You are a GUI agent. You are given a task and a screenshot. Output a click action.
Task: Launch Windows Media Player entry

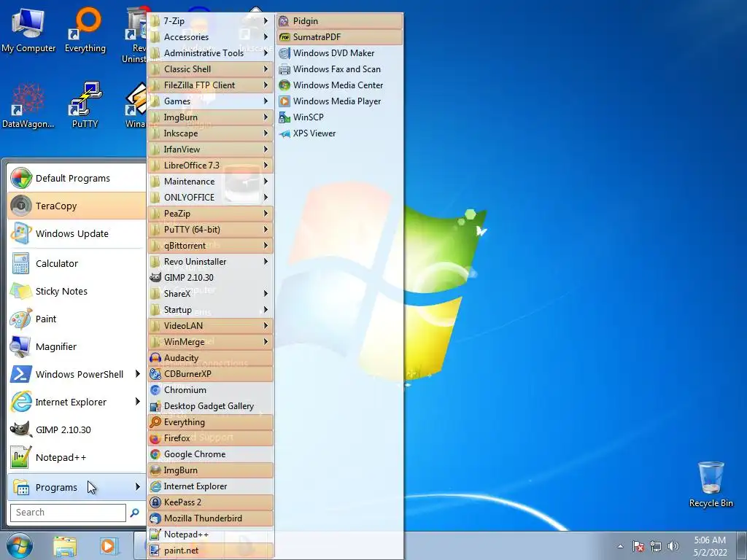(x=339, y=101)
